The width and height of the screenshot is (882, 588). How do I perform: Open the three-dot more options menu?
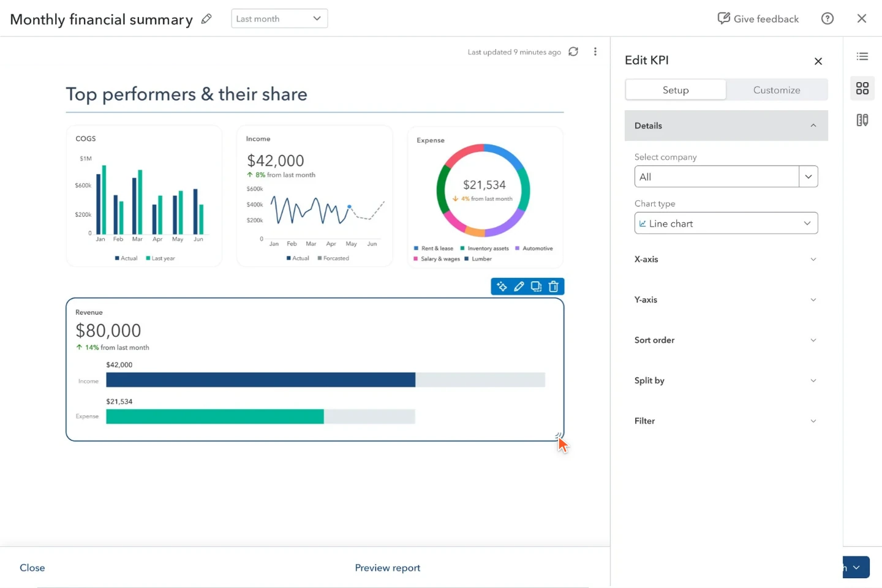tap(595, 51)
